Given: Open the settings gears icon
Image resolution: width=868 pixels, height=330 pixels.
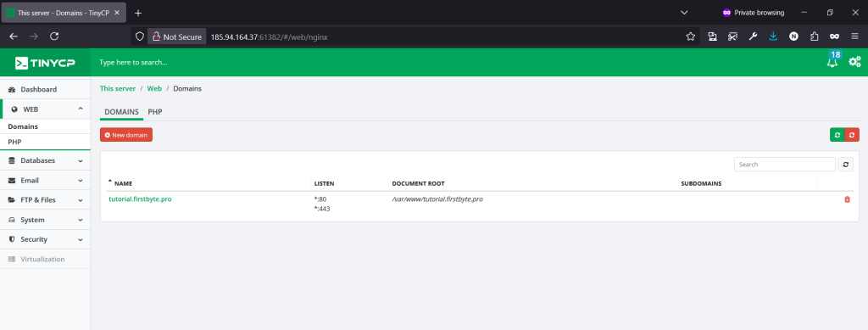Looking at the screenshot, I should (x=854, y=62).
